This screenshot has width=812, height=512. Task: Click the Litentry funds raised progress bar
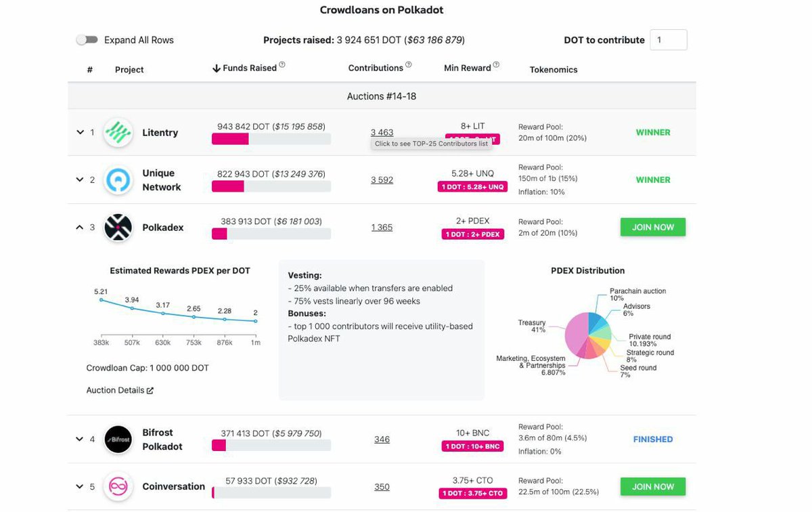[271, 139]
